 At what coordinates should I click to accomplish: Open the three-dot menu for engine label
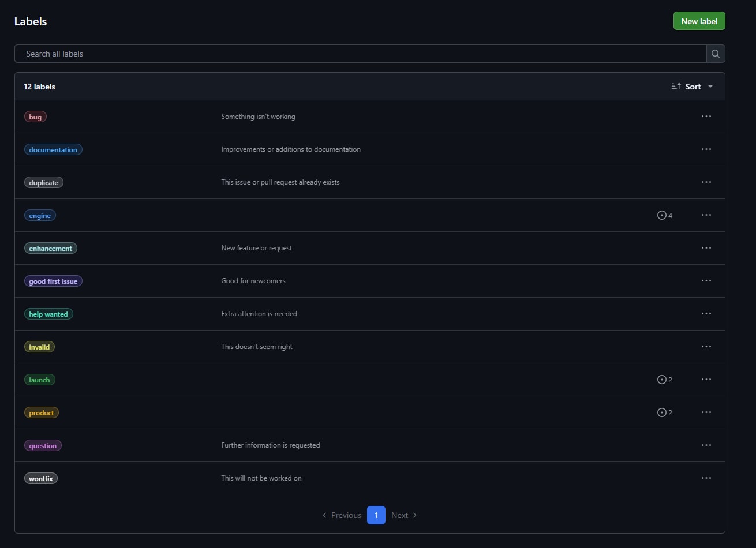point(706,215)
